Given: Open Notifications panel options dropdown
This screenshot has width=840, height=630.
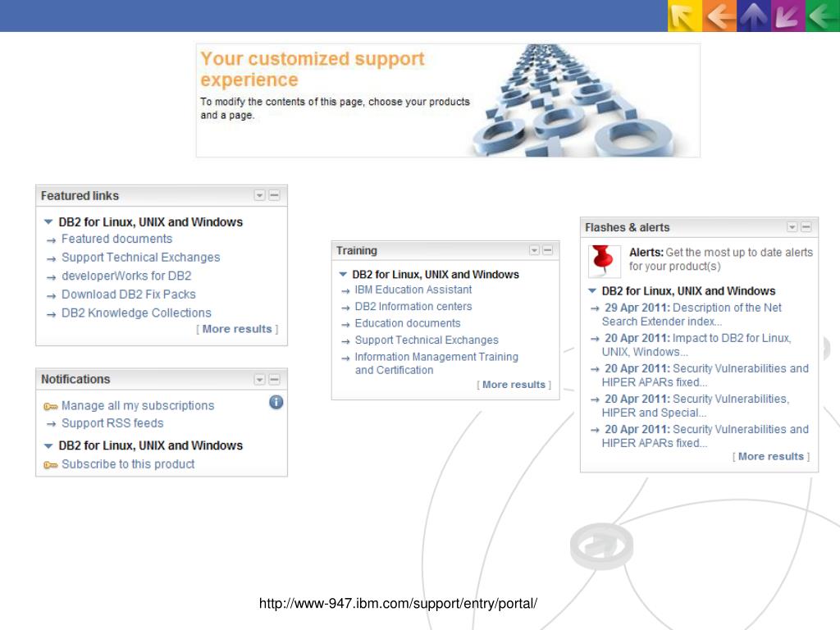Looking at the screenshot, I should 259,379.
